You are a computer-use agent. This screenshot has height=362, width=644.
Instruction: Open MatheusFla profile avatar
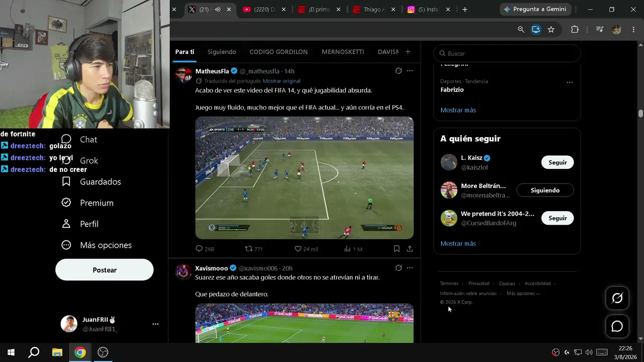pos(183,74)
